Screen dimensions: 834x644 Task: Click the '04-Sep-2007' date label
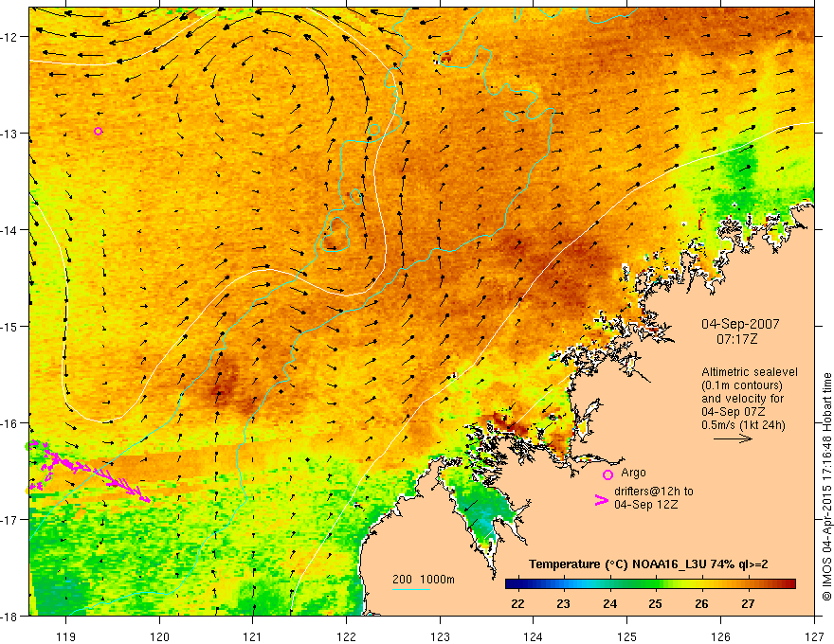click(740, 324)
